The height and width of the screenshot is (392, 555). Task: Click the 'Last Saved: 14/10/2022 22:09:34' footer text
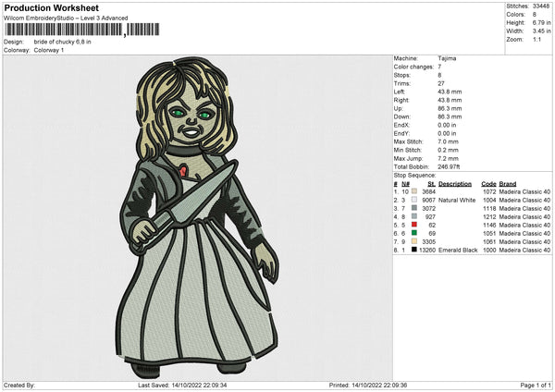pos(182,385)
